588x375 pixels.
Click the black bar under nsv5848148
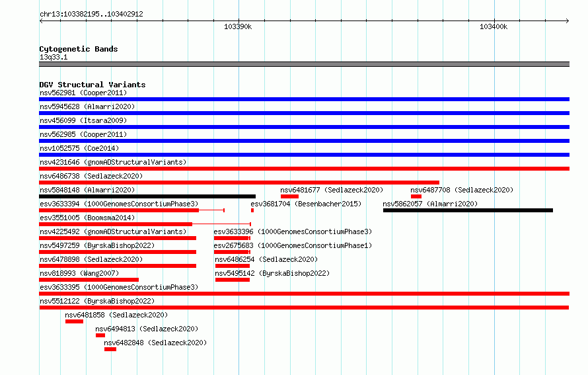point(147,196)
